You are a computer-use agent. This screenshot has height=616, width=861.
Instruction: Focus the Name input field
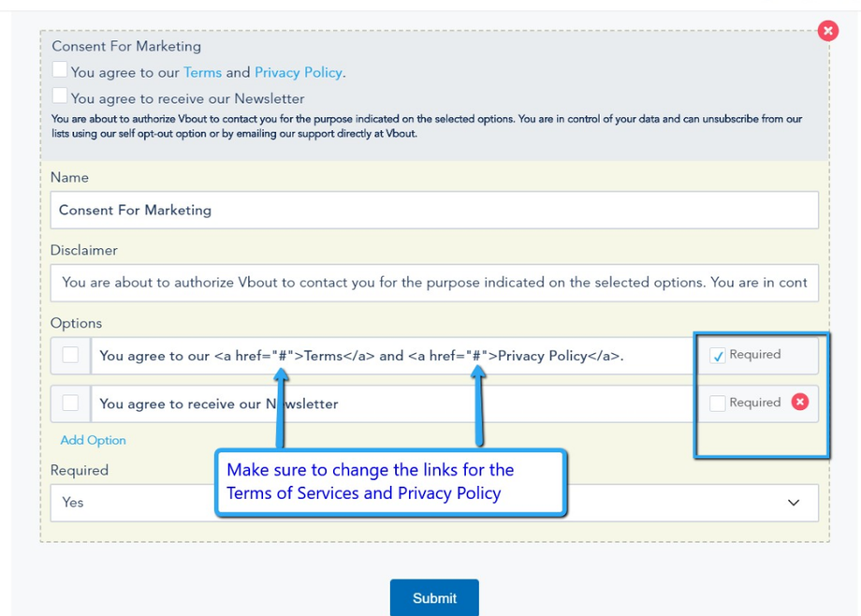pyautogui.click(x=434, y=211)
